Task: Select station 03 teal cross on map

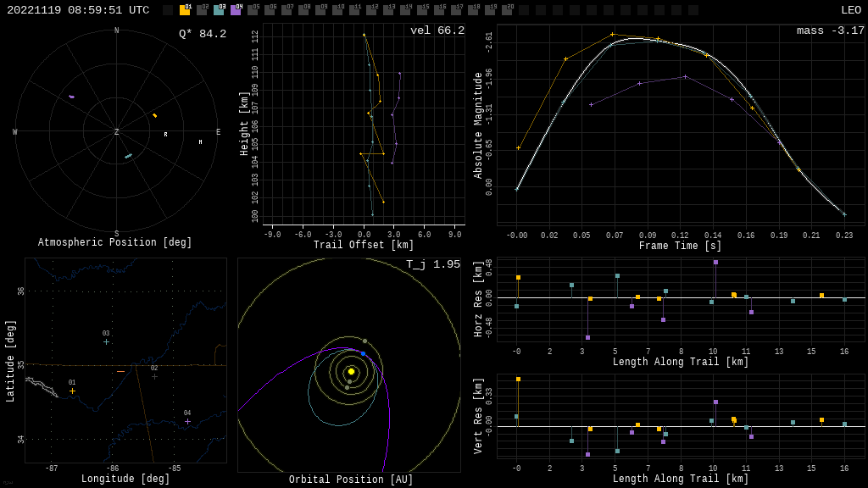Action: (106, 341)
